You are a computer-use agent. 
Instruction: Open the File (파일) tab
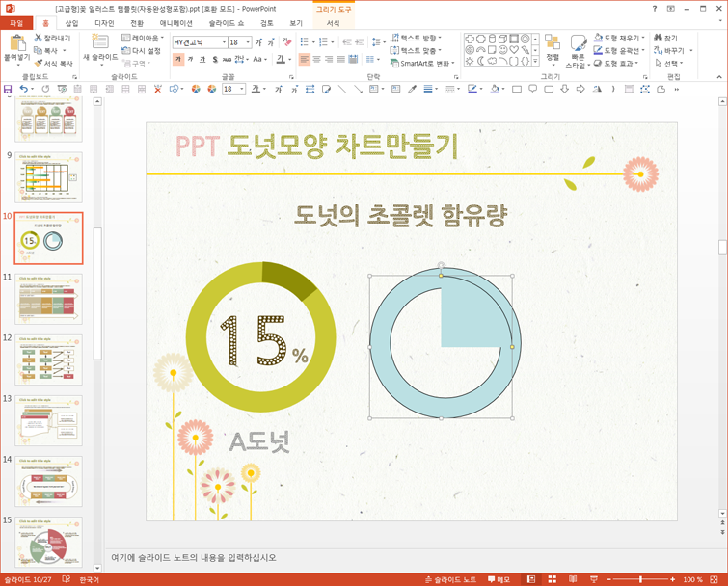pos(16,23)
